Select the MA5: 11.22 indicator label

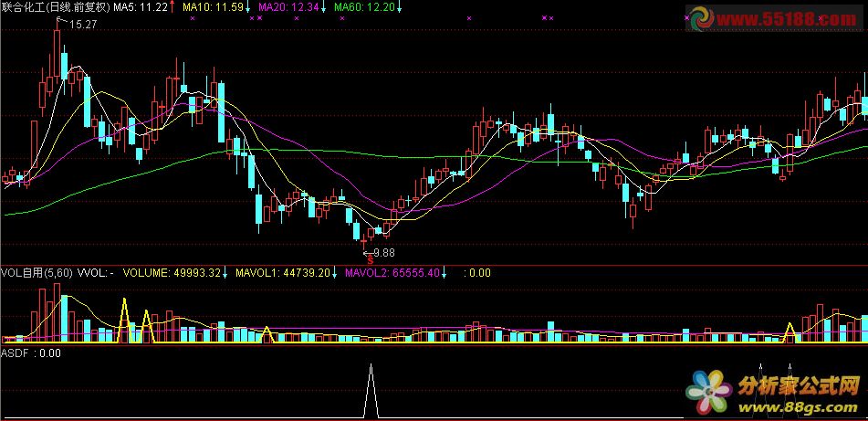140,6
